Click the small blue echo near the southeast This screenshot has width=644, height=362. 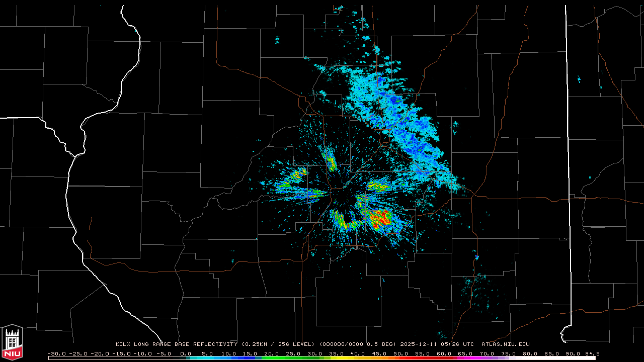[476, 257]
